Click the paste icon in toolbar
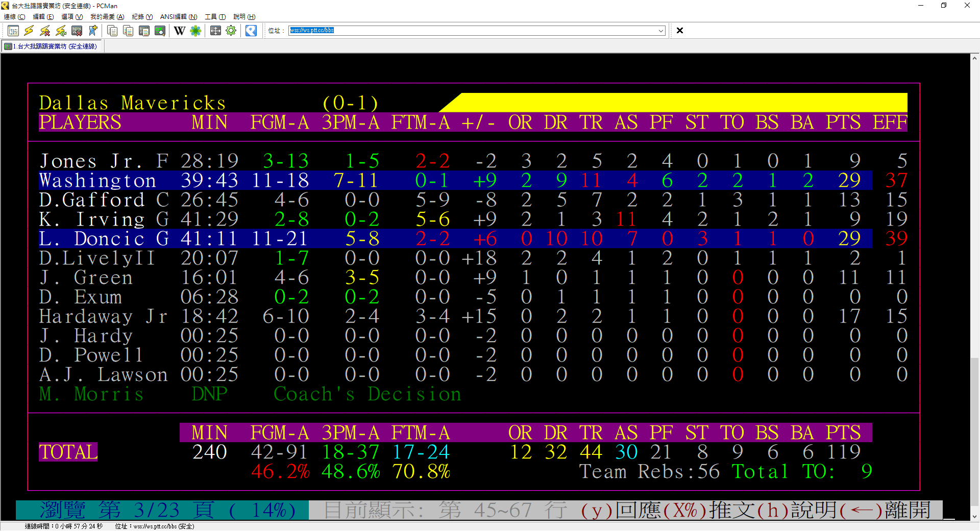This screenshot has width=980, height=531. coord(144,31)
